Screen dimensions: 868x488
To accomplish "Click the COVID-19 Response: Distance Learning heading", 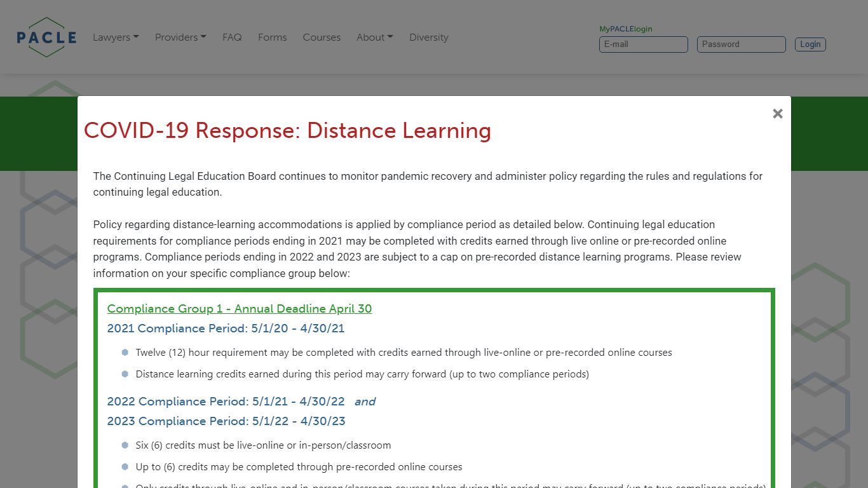I will [x=287, y=130].
